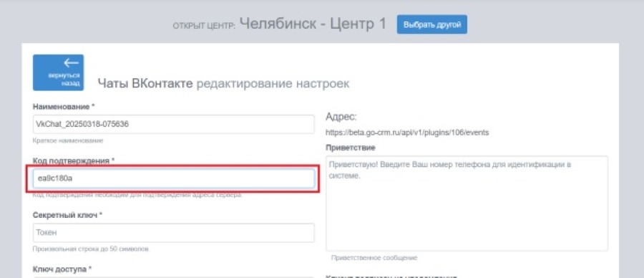Image resolution: width=644 pixels, height=278 pixels.
Task: Click the 'ОТКРЫТ ЦЕНТР:' label
Action: tap(204, 26)
